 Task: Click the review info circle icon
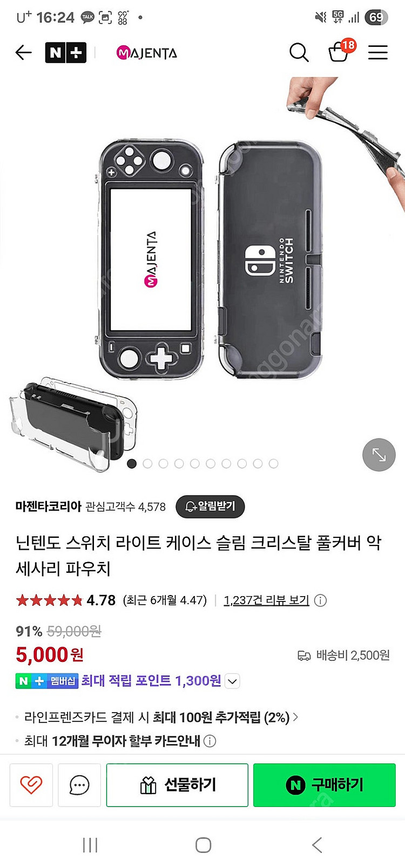click(x=320, y=600)
